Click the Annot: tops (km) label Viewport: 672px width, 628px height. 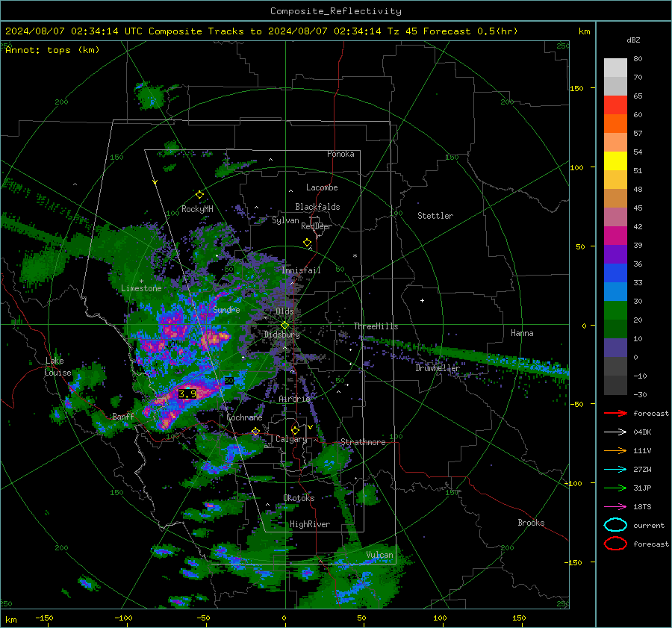tap(52, 50)
